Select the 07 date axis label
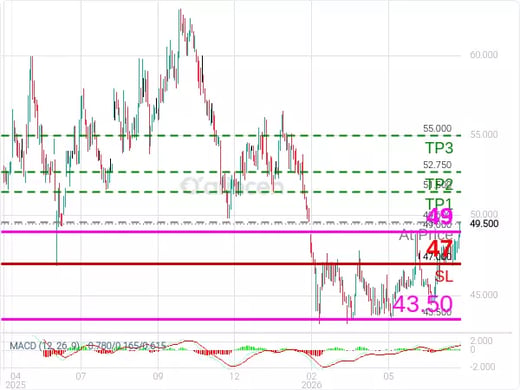The width and height of the screenshot is (520, 390). [x=81, y=377]
